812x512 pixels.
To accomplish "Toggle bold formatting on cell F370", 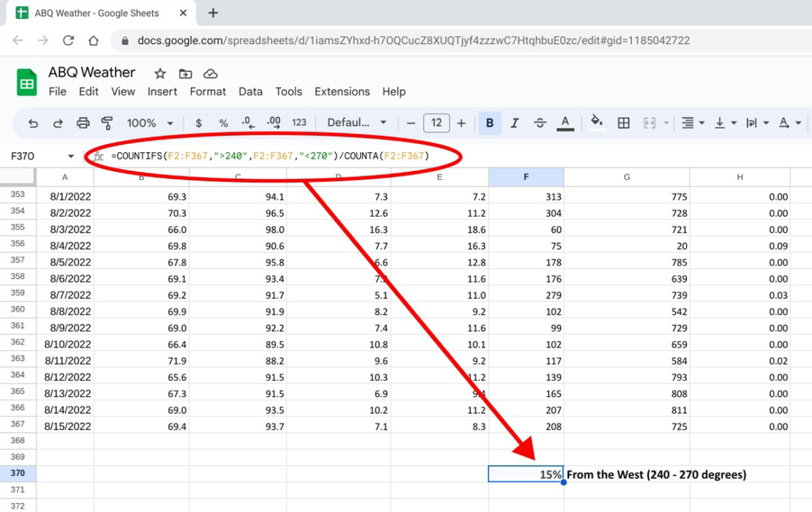I will (489, 122).
